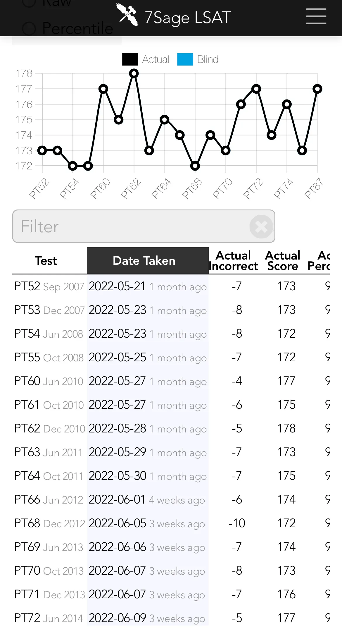Open the PT52 Sep 2007 test row
This screenshot has height=644, width=342.
click(x=27, y=286)
